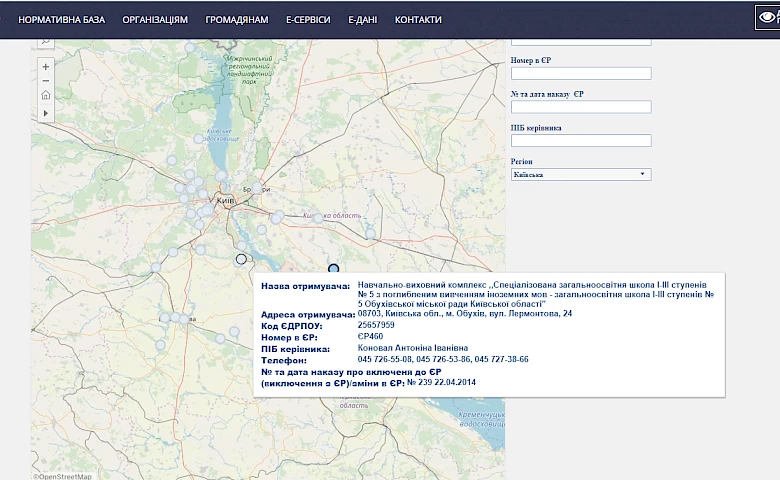Image resolution: width=780 pixels, height=480 pixels.
Task: Click the Номер в ЄР input field
Action: (x=581, y=74)
